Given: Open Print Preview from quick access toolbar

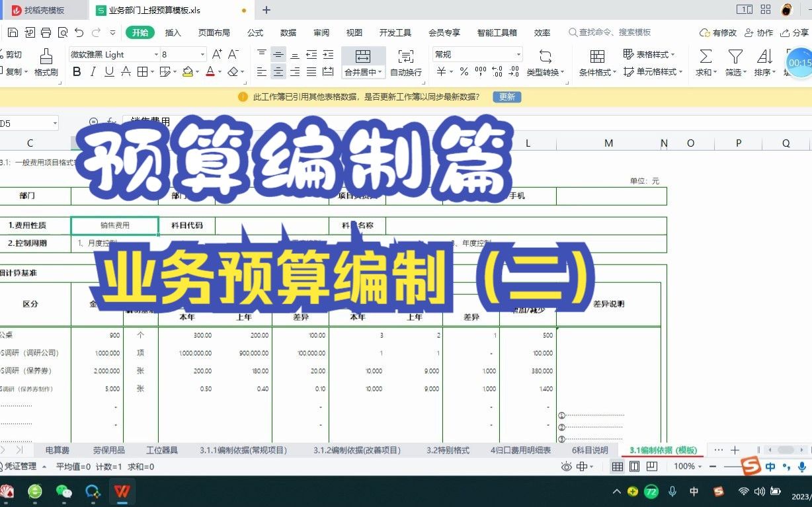Looking at the screenshot, I should click(63, 32).
